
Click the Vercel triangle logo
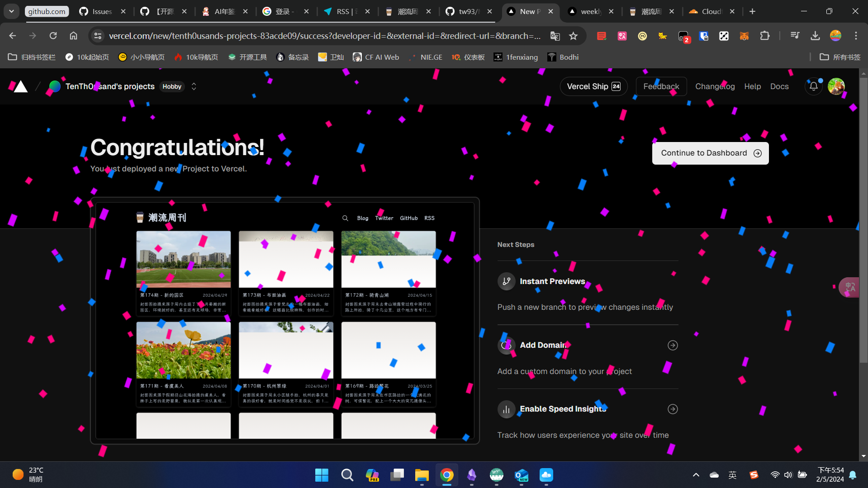tap(20, 86)
